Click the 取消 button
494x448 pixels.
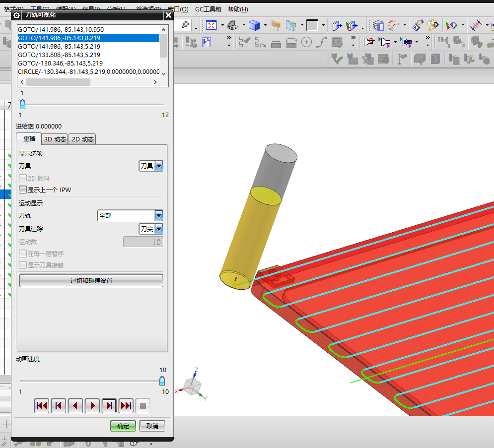pos(152,426)
